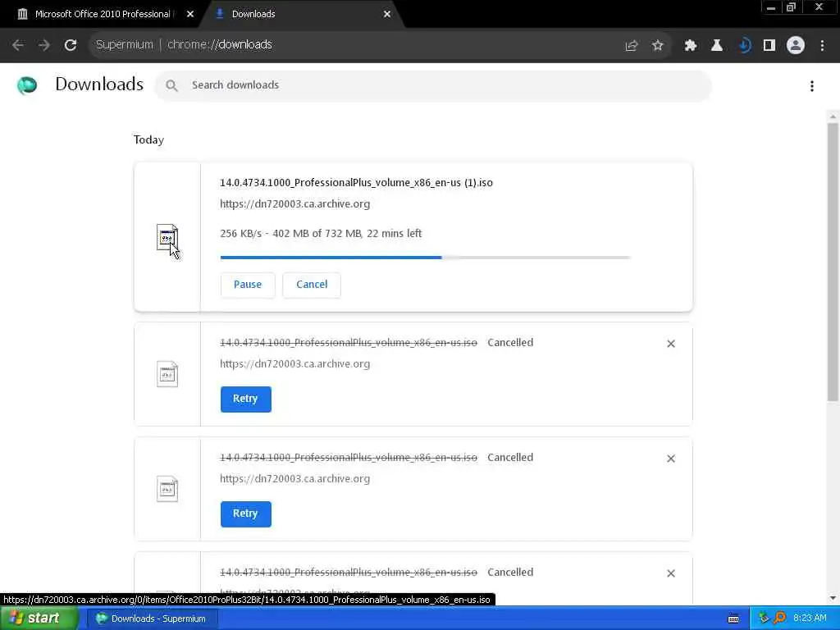
Task: Remove the first cancelled download entry
Action: coord(671,344)
